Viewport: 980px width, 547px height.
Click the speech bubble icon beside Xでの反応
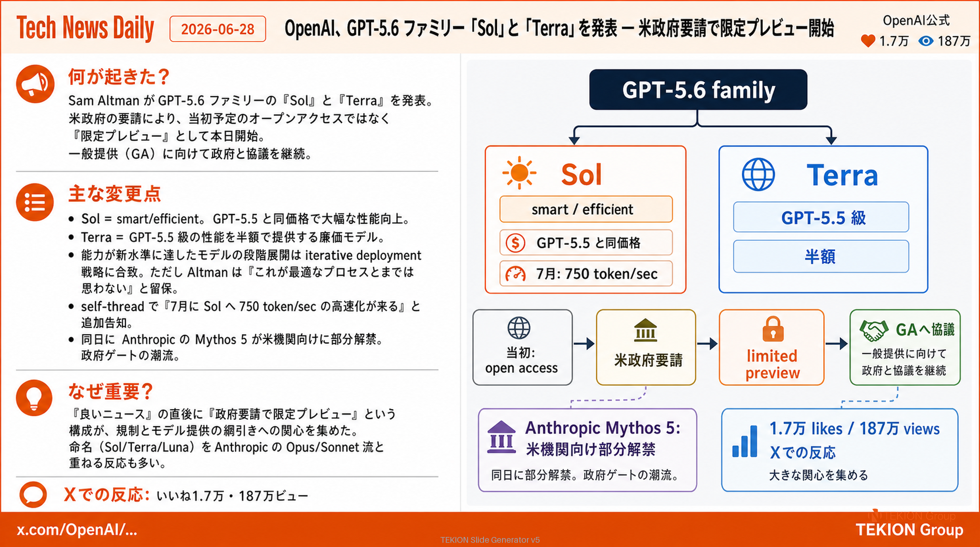(33, 495)
